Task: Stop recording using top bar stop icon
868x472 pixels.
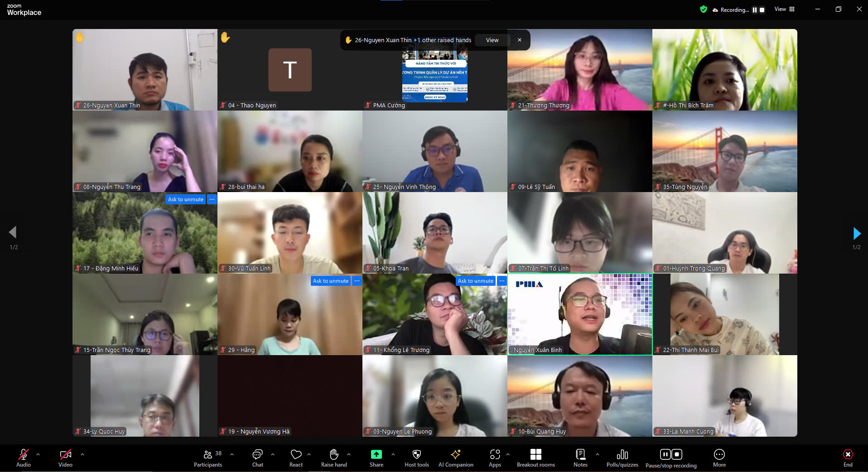Action: (x=762, y=10)
